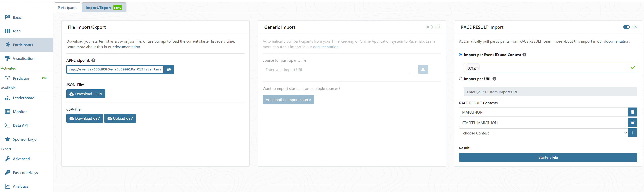This screenshot has width=644, height=192.
Task: Add chosen contest with plus button
Action: [633, 133]
